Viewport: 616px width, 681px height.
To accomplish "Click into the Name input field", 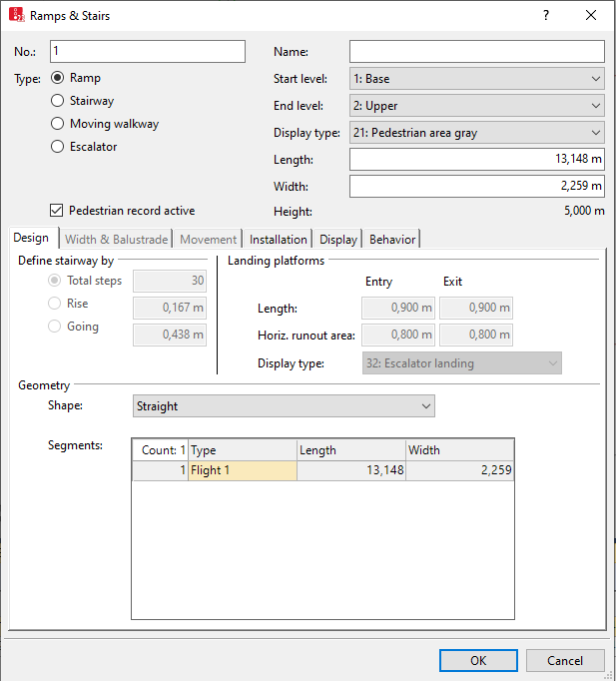I will click(476, 52).
